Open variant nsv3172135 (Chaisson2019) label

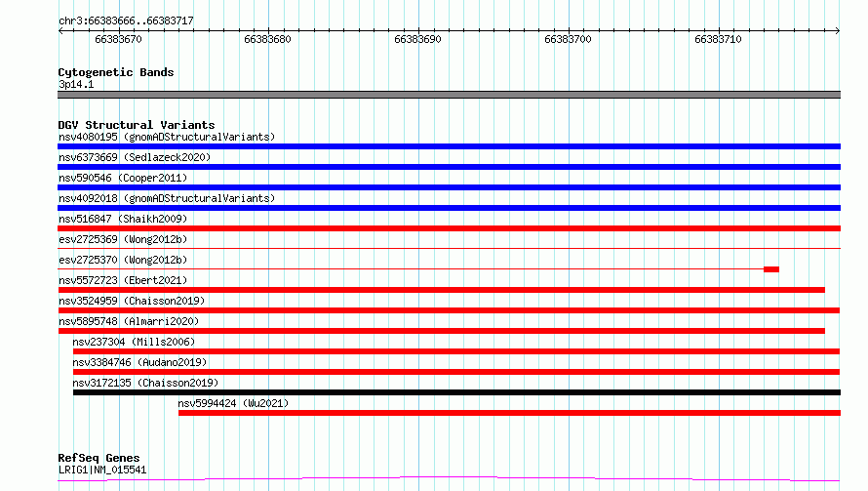click(145, 383)
